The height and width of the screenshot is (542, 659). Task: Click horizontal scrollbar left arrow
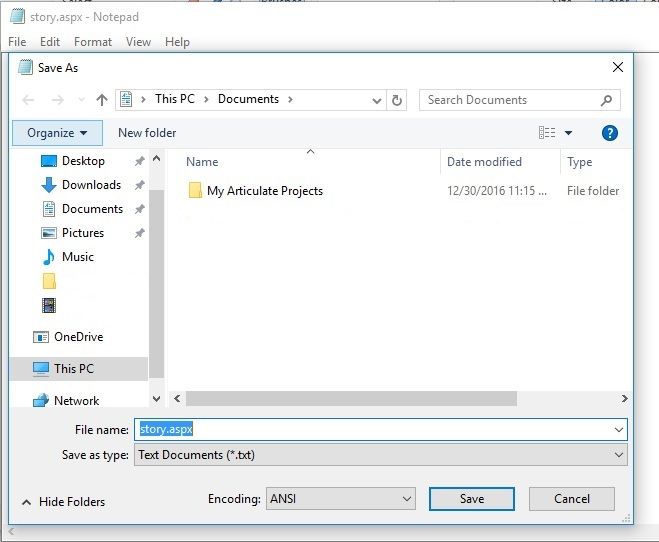click(x=177, y=399)
